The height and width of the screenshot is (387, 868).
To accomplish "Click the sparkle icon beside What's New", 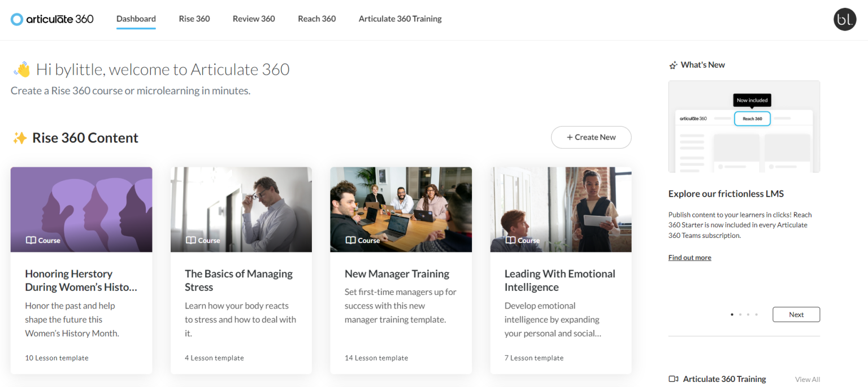I will 672,64.
